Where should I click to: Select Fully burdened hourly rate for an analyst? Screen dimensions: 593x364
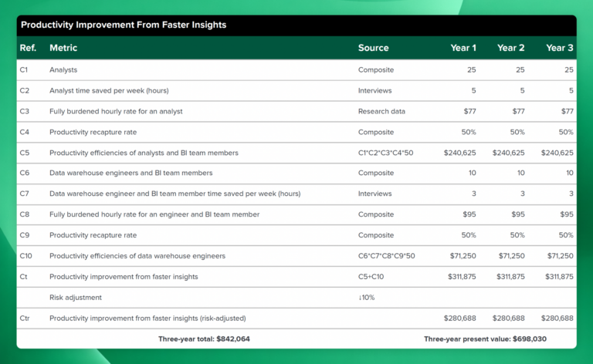click(116, 111)
